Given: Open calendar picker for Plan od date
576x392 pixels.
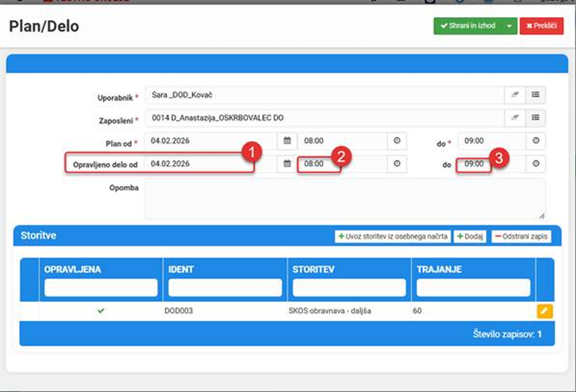Looking at the screenshot, I should point(288,141).
